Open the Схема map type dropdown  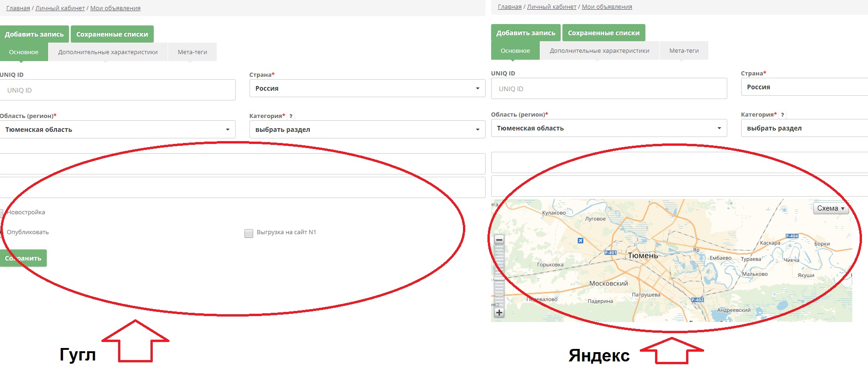point(831,208)
